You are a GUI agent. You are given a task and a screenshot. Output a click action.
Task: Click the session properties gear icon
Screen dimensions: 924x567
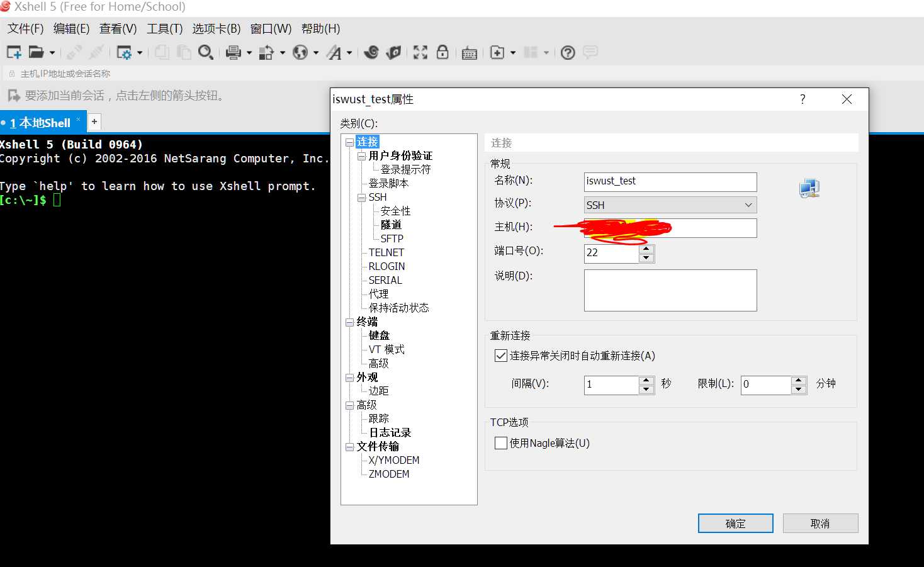pyautogui.click(x=124, y=52)
